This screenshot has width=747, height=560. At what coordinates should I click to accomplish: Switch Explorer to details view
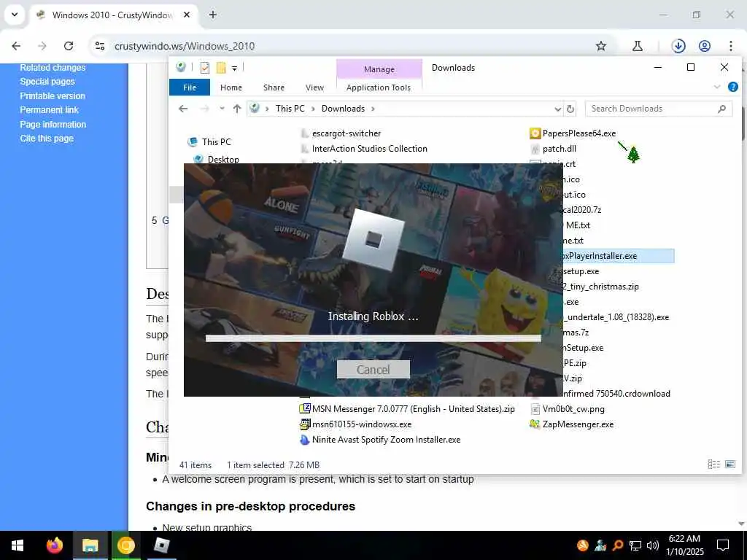[713, 464]
